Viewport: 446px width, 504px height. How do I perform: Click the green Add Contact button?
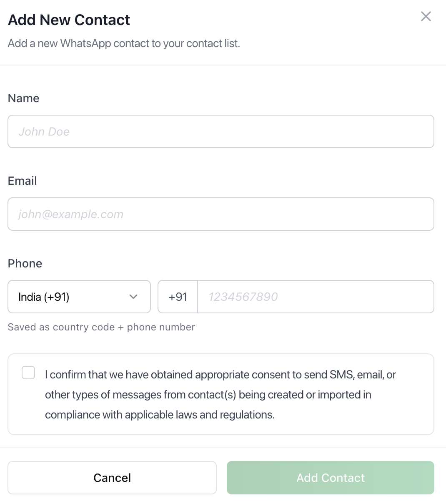(331, 478)
